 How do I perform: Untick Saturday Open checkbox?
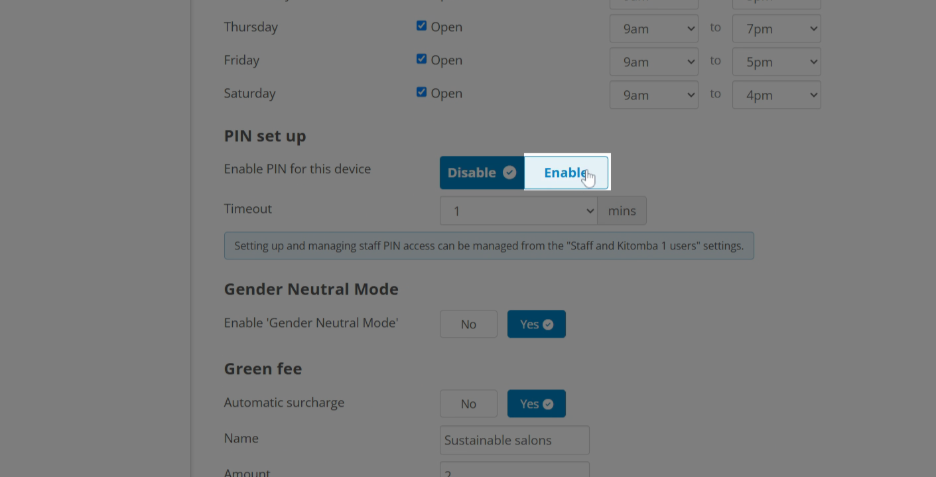pyautogui.click(x=421, y=92)
